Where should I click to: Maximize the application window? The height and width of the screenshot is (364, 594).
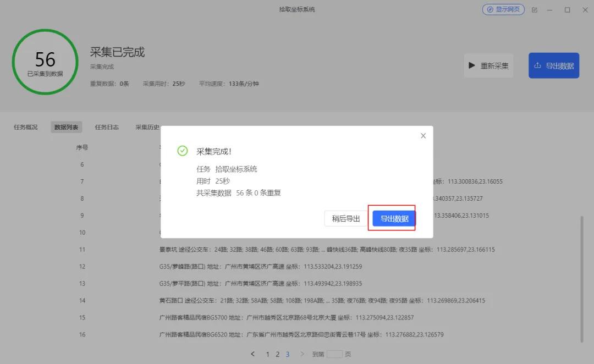click(567, 10)
